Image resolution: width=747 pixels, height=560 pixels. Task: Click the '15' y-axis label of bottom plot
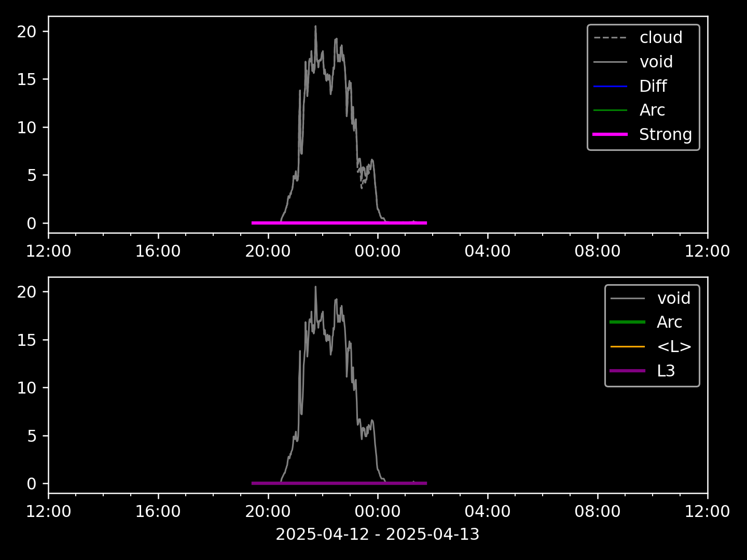click(x=26, y=340)
